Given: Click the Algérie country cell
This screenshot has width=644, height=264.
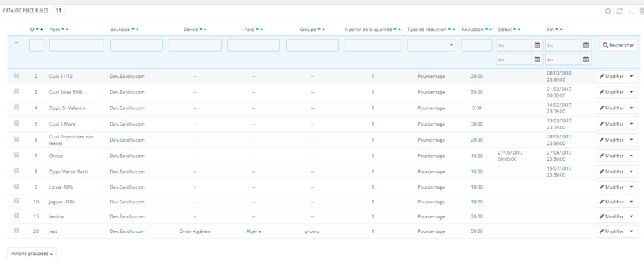Looking at the screenshot, I should point(253,232).
